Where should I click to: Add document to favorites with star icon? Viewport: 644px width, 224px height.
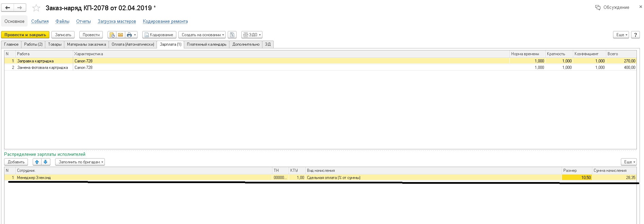tap(36, 8)
